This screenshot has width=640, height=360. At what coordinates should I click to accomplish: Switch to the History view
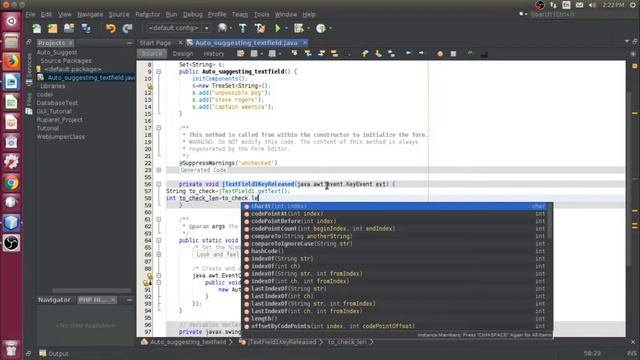[x=214, y=54]
